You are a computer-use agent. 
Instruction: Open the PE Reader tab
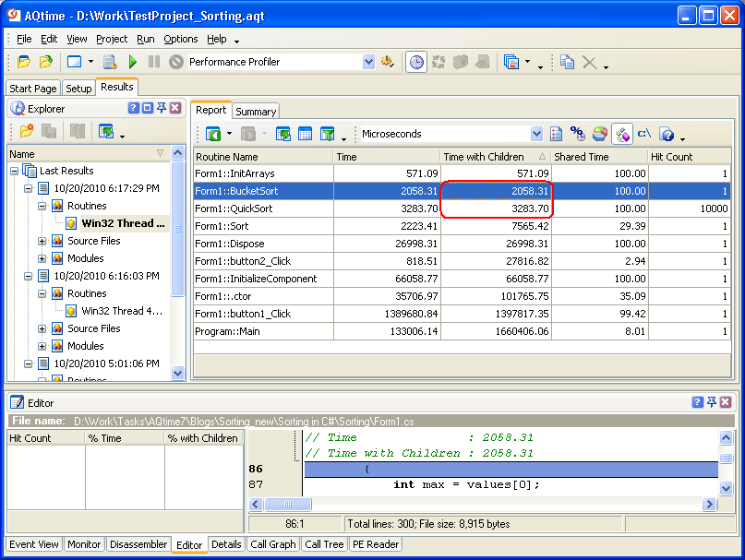tap(376, 544)
